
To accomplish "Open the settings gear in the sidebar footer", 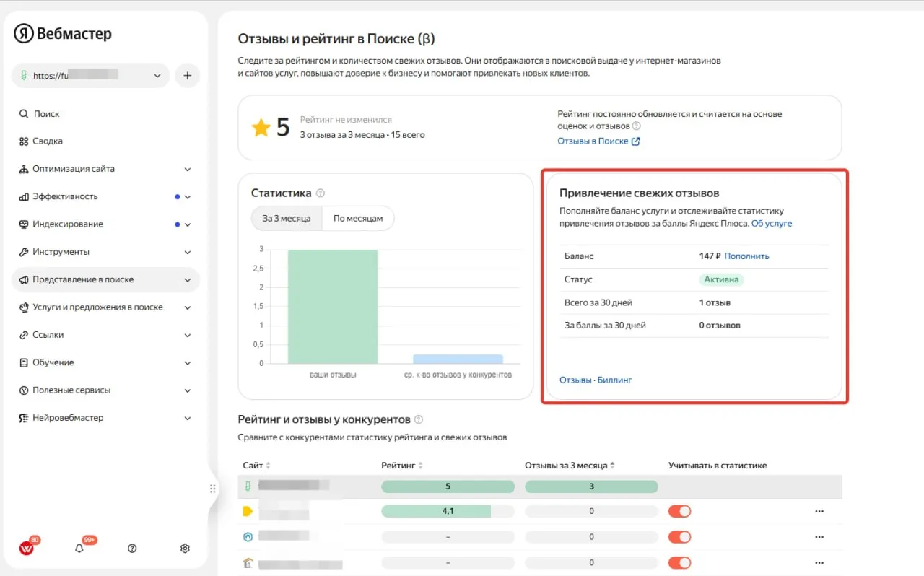I will coord(185,548).
